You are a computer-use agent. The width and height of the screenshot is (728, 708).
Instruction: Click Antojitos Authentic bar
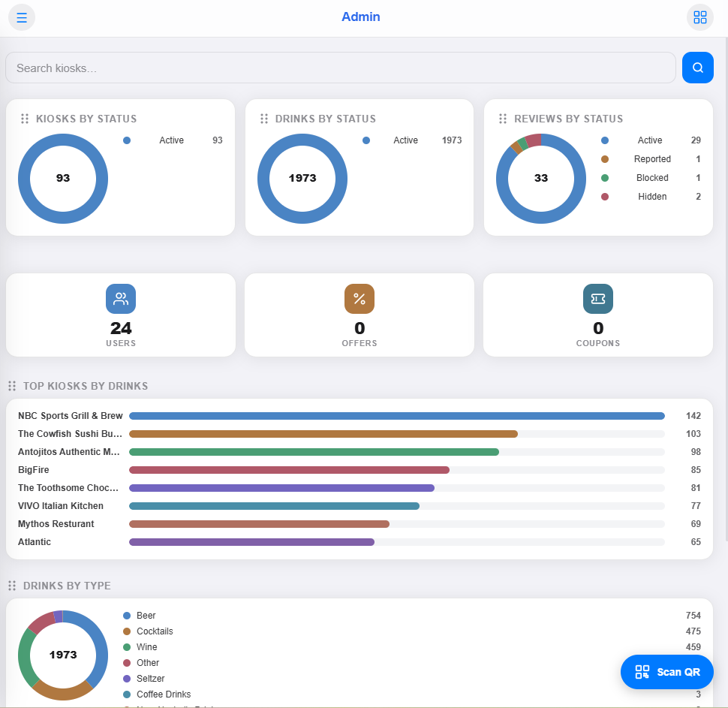[314, 452]
